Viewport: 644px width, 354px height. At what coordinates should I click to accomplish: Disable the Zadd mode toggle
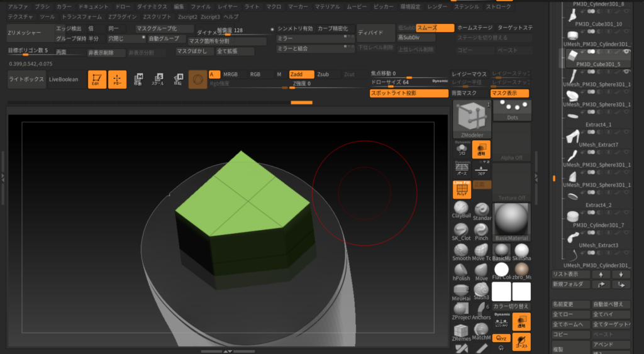click(300, 74)
